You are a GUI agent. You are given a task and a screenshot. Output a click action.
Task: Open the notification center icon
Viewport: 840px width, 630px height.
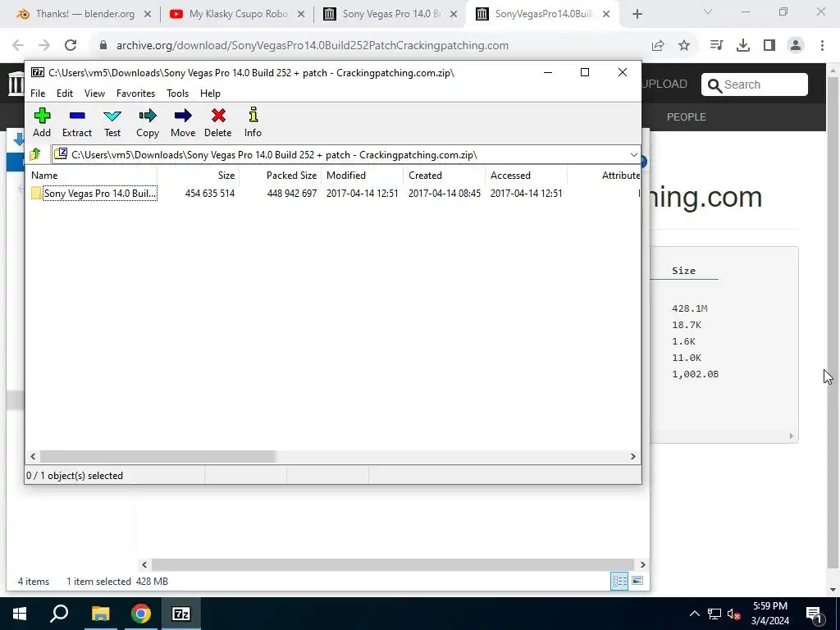pyautogui.click(x=815, y=614)
